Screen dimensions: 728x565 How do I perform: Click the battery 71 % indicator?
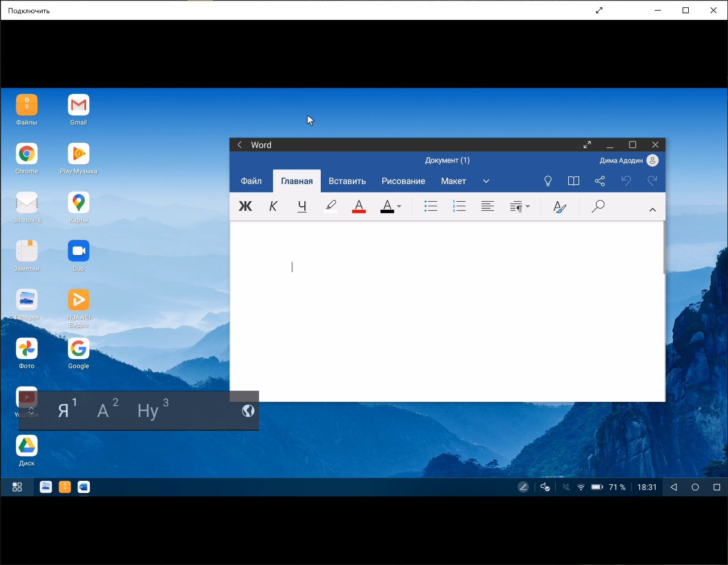608,487
